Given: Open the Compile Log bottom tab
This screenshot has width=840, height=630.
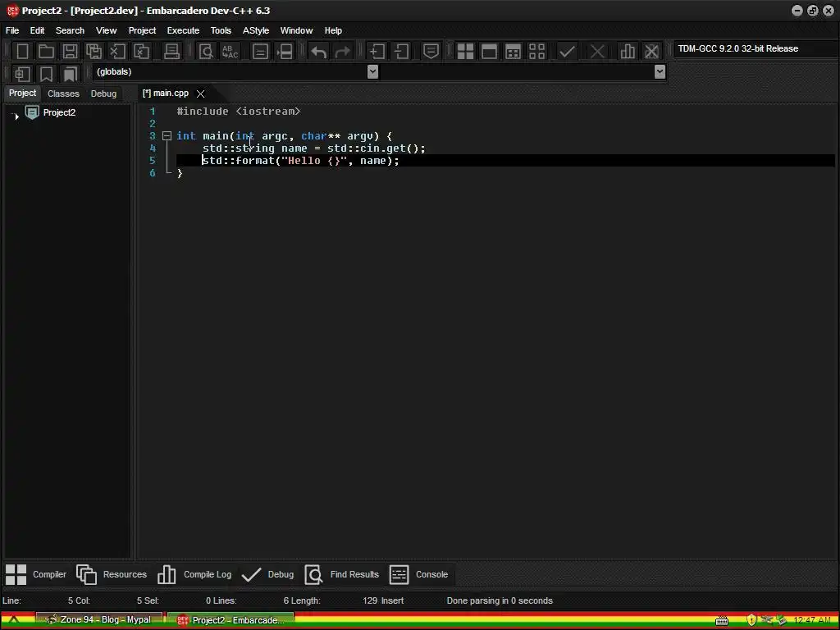Looking at the screenshot, I should pos(194,574).
